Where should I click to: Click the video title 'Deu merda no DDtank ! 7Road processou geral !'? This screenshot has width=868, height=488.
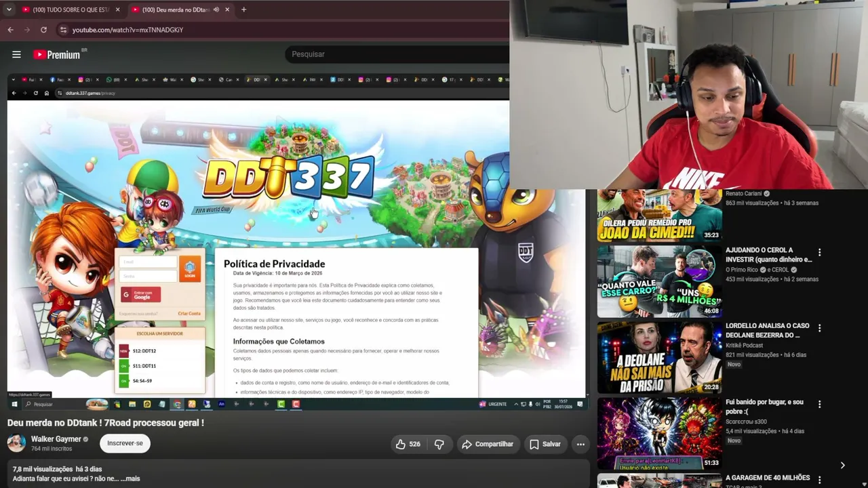106,423
